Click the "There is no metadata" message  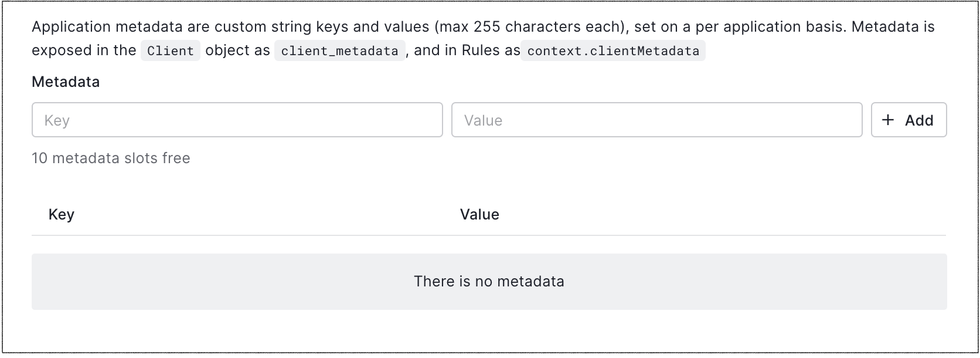coord(489,282)
